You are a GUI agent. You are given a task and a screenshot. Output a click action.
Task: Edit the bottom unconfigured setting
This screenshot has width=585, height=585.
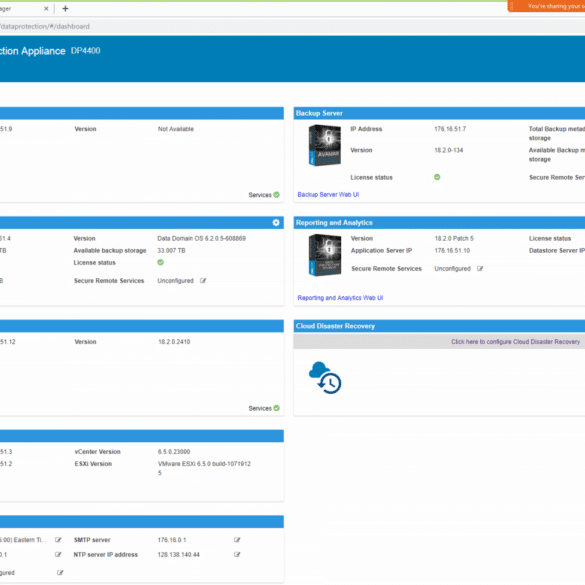pyautogui.click(x=60, y=573)
